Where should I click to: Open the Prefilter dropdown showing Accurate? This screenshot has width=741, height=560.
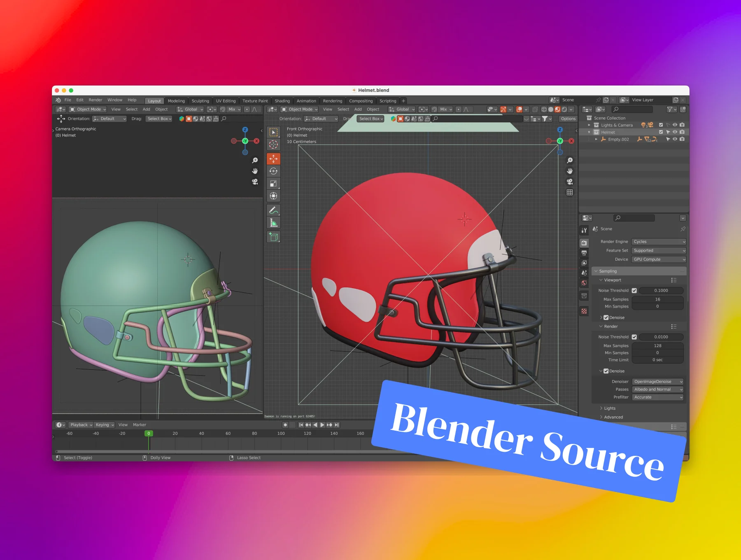pos(658,397)
